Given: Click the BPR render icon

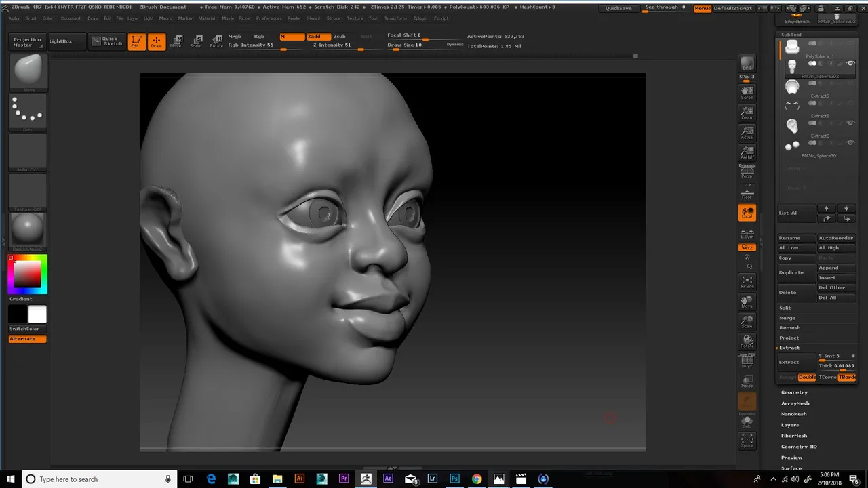Looking at the screenshot, I should tap(747, 63).
